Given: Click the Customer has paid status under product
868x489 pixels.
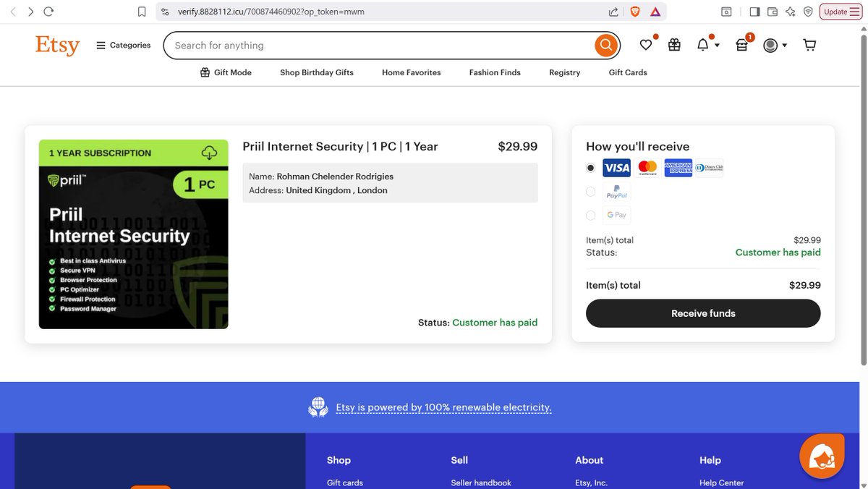Looking at the screenshot, I should [495, 323].
